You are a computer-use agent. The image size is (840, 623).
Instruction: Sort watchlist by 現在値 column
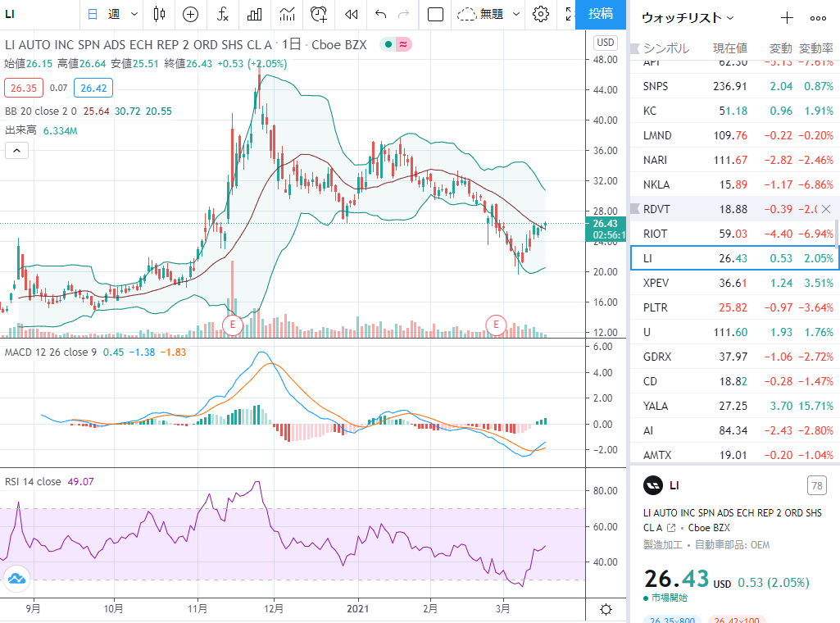coord(729,48)
